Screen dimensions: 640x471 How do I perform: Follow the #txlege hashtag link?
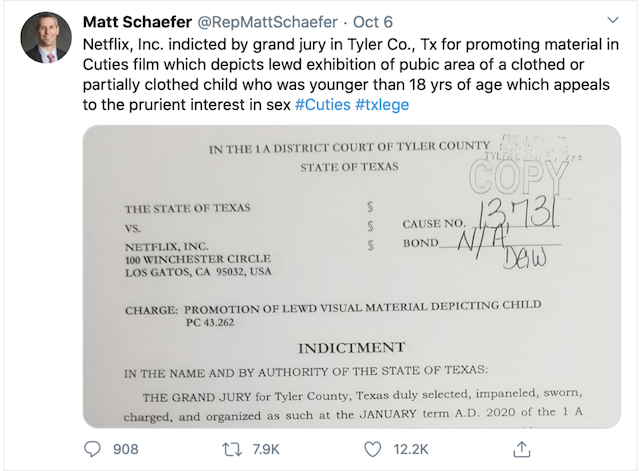point(382,104)
